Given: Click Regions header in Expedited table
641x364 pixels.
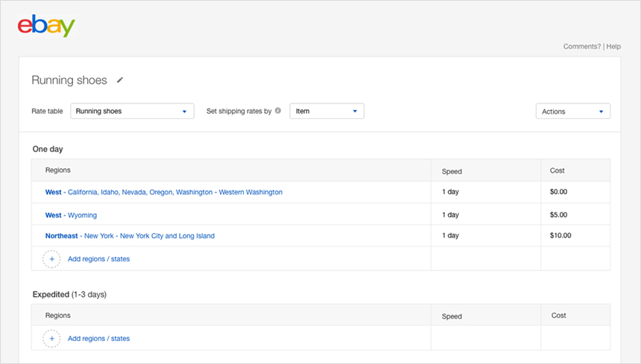Looking at the screenshot, I should (57, 316).
